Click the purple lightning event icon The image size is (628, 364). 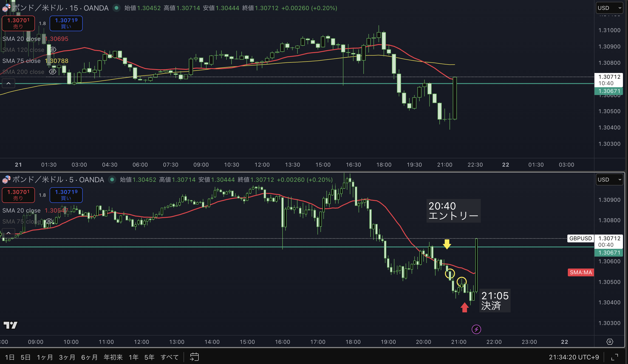(x=476, y=329)
